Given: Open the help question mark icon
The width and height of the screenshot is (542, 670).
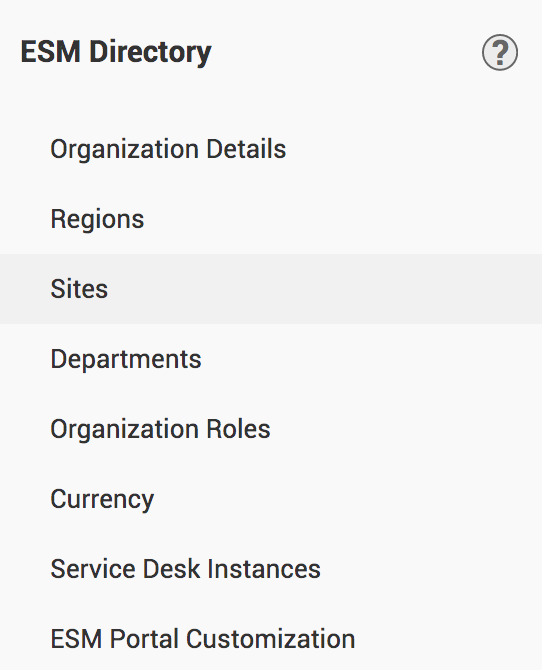Looking at the screenshot, I should tap(500, 53).
